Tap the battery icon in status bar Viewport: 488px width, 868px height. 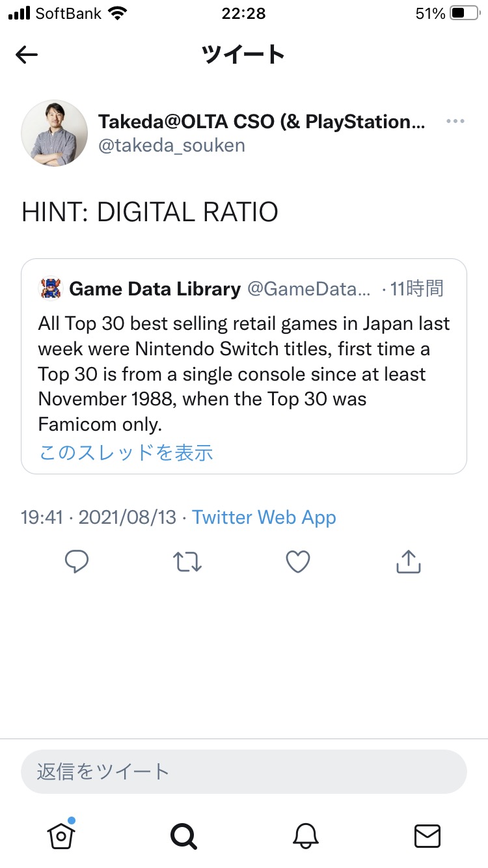[465, 13]
